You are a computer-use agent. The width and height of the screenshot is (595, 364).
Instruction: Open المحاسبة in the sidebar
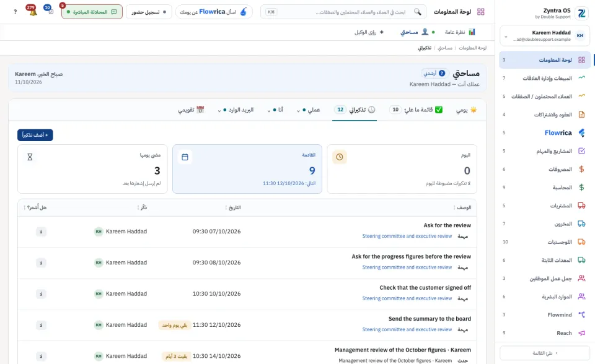point(545,188)
